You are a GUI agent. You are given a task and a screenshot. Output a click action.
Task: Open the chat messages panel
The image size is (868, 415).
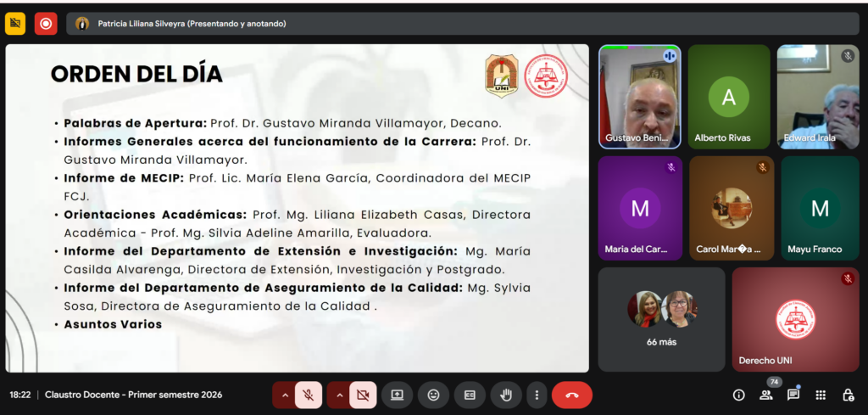[x=793, y=395]
